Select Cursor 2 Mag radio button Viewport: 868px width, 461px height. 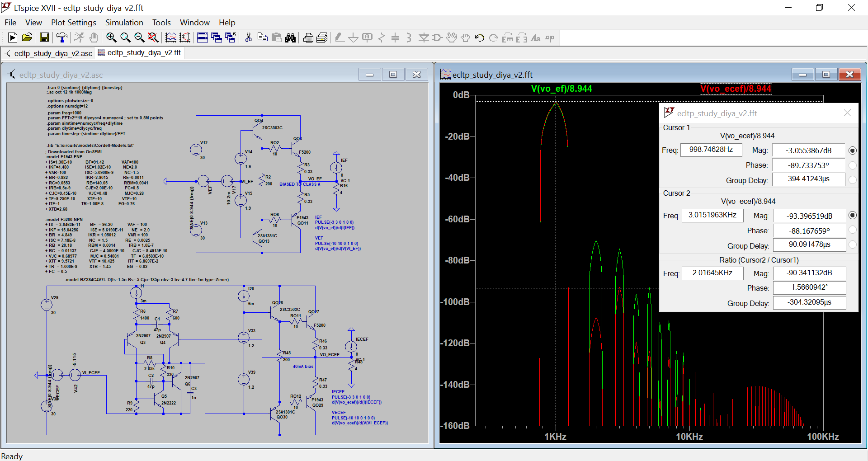coord(853,216)
